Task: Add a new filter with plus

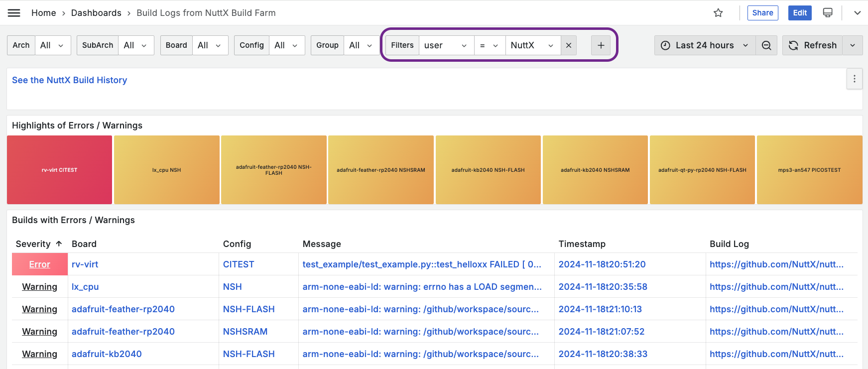Action: tap(601, 45)
